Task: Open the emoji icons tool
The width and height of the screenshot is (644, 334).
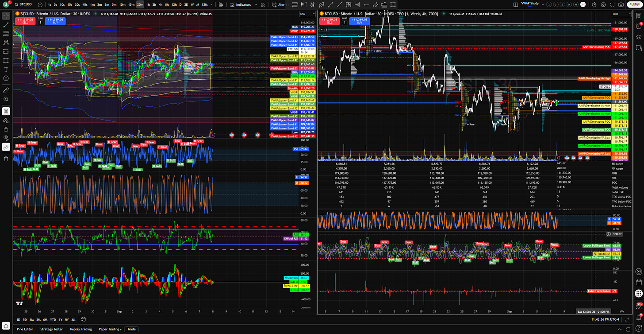Action: coord(6,78)
